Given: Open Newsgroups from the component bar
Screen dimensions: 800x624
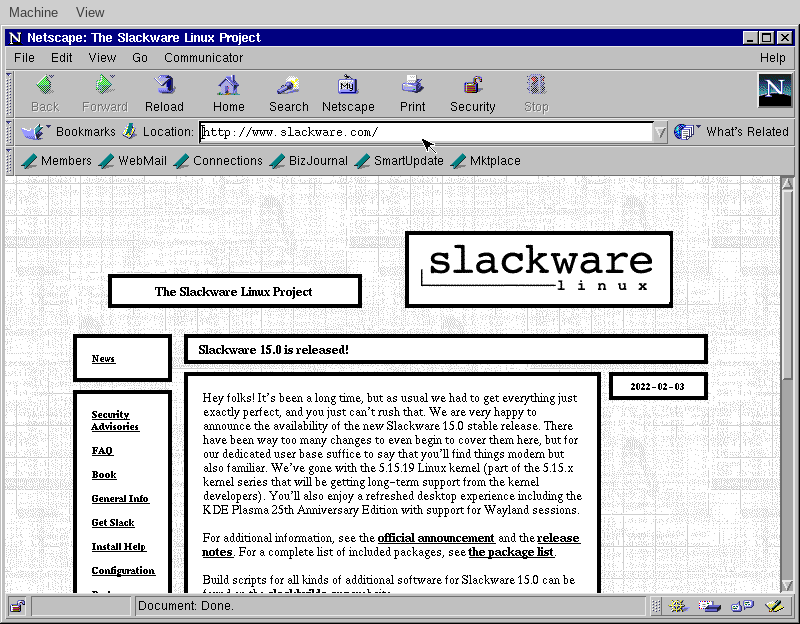Looking at the screenshot, I should pos(742,606).
